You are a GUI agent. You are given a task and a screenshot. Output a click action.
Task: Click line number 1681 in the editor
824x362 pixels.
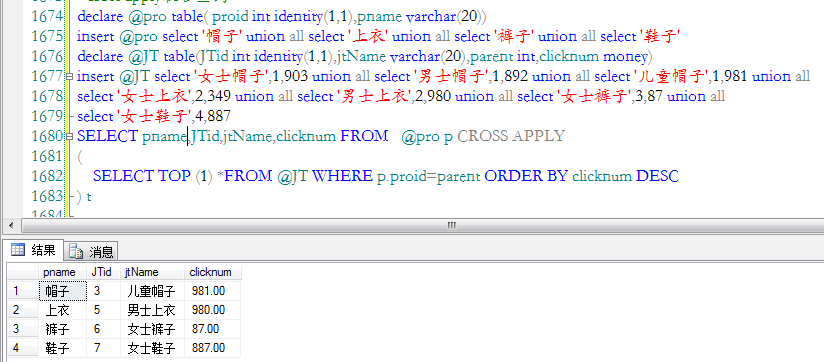tap(47, 157)
